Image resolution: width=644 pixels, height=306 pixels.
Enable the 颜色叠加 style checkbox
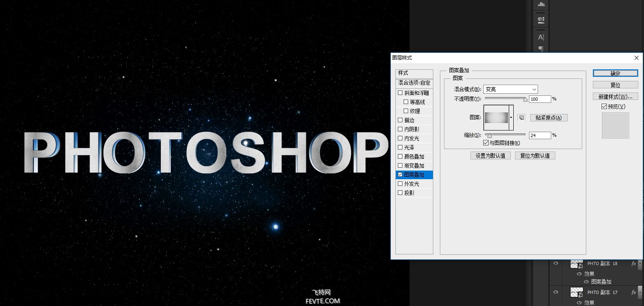click(x=400, y=157)
